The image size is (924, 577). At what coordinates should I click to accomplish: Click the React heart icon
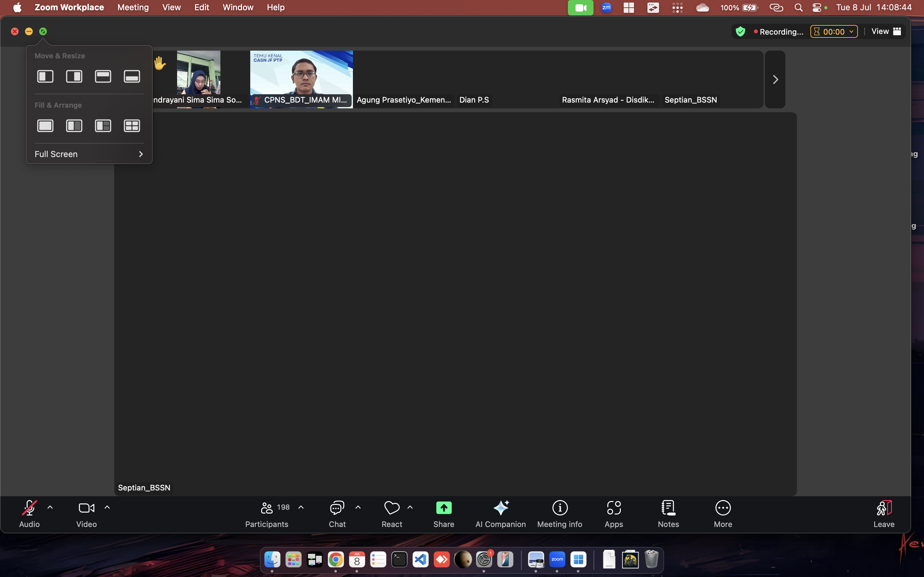[x=392, y=508]
